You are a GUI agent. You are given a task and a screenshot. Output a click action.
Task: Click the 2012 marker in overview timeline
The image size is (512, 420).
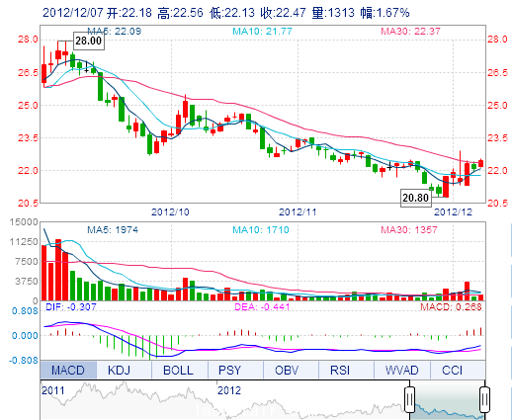[229, 390]
